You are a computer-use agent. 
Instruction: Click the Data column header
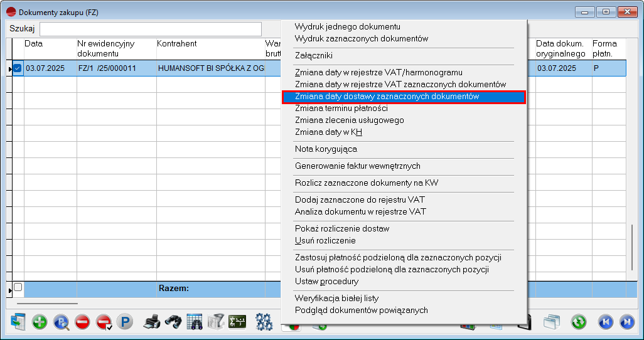(50, 49)
